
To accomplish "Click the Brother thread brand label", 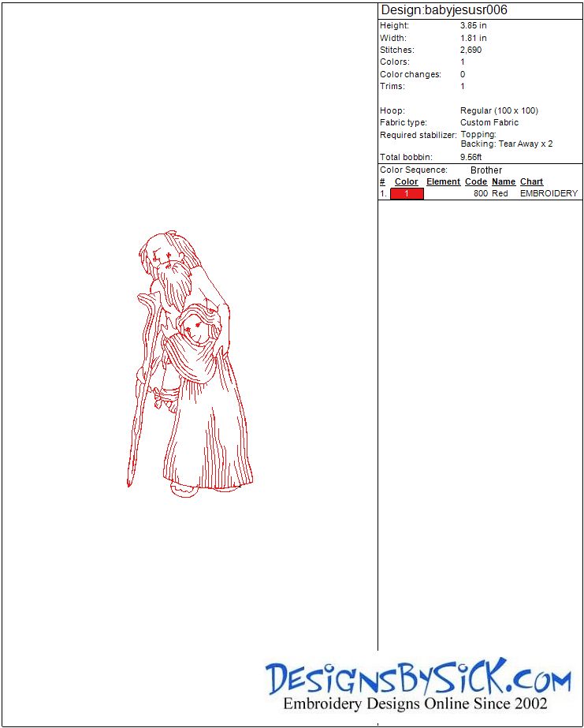I will 486,170.
